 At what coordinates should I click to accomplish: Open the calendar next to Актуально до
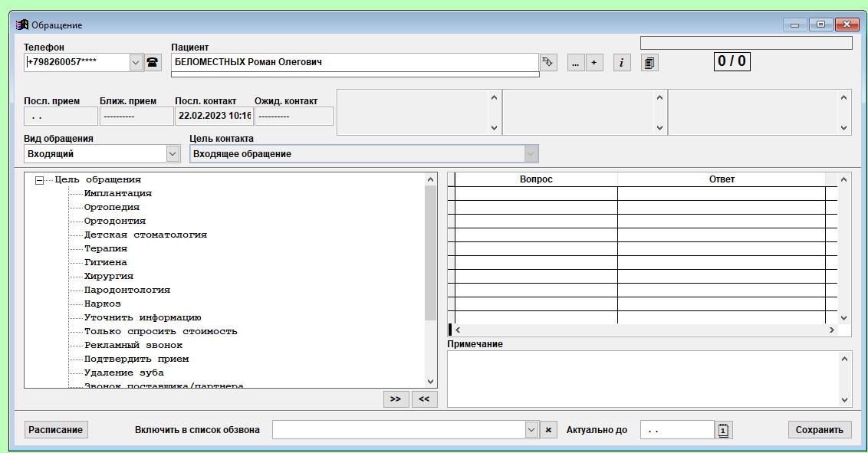tap(723, 430)
